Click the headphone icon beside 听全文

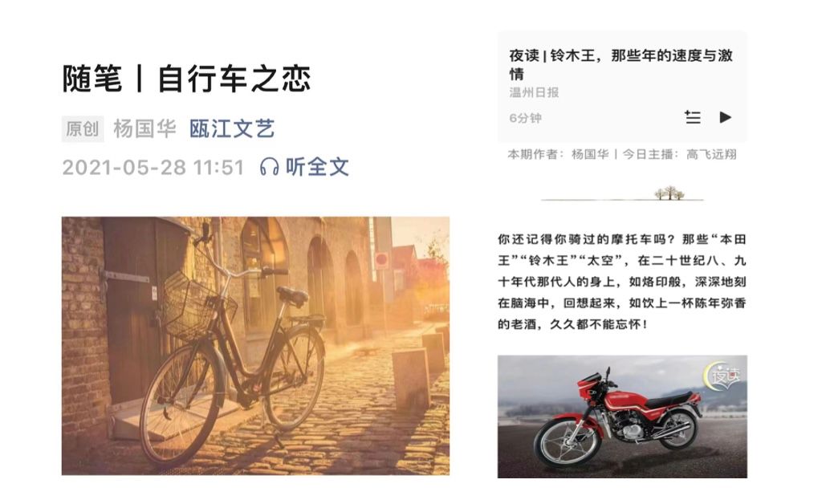click(269, 167)
